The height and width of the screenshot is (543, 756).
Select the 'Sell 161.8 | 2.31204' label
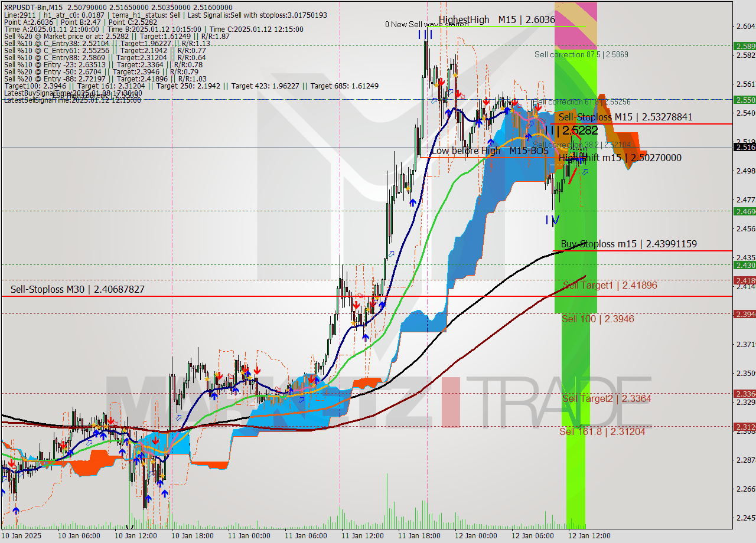coord(602,431)
